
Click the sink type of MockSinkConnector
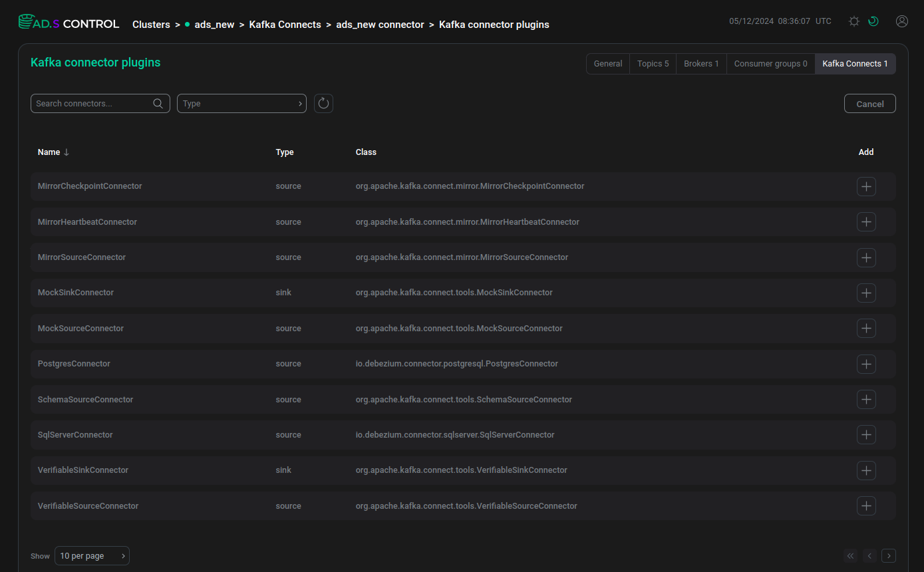coord(283,293)
